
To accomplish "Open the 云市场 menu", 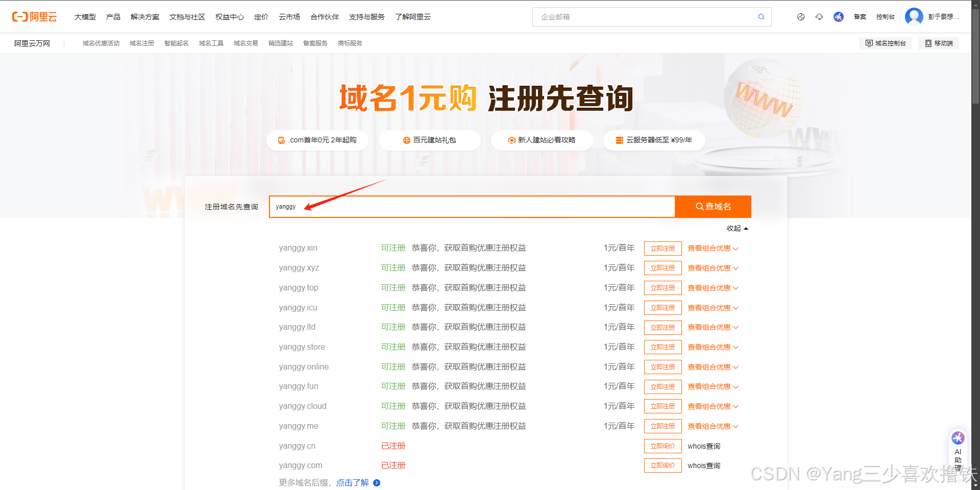I will tap(289, 17).
